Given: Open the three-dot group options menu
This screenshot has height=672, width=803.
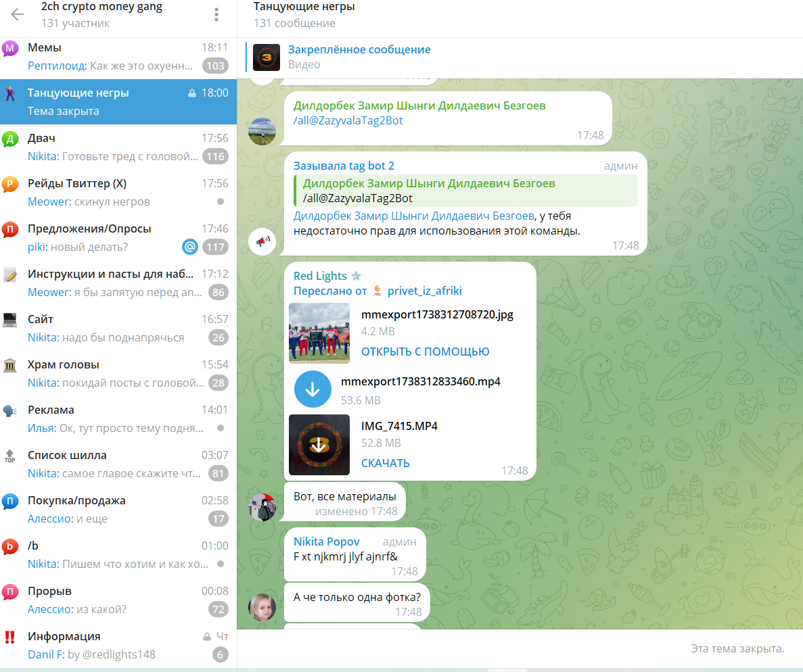Looking at the screenshot, I should (216, 14).
